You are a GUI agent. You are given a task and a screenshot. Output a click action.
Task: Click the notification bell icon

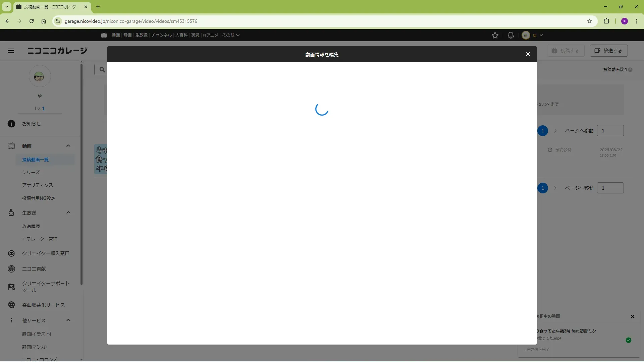(x=511, y=35)
